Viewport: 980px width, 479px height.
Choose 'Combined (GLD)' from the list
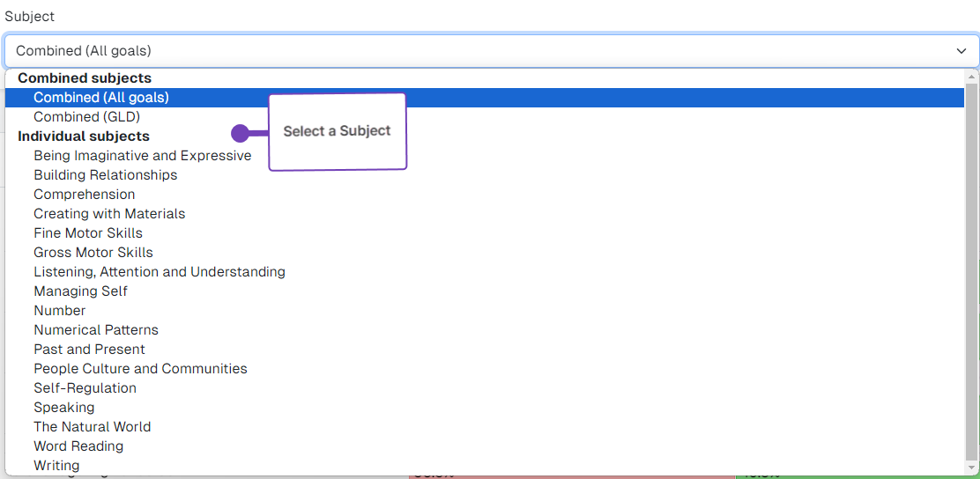(x=86, y=117)
